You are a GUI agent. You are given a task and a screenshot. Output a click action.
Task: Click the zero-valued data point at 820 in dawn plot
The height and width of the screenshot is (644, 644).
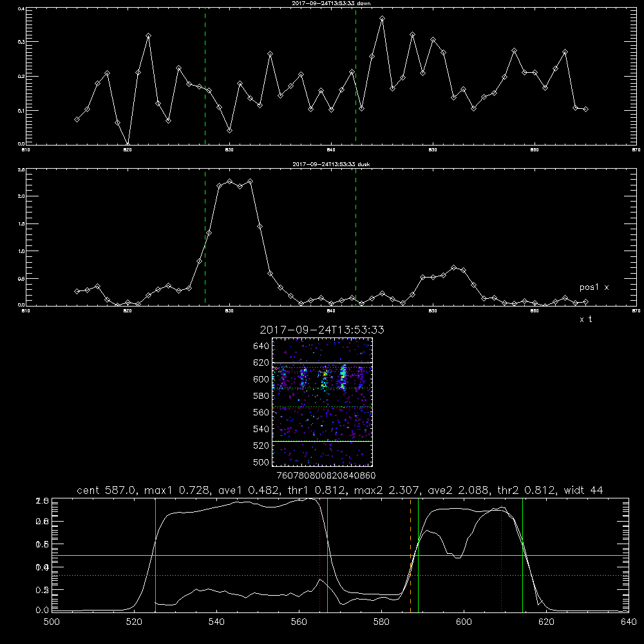tap(128, 144)
